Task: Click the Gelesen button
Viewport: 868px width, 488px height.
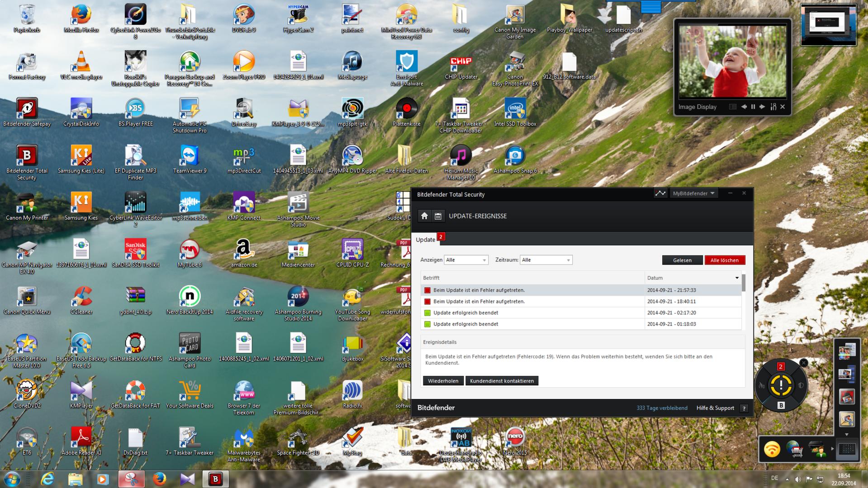Action: point(682,260)
